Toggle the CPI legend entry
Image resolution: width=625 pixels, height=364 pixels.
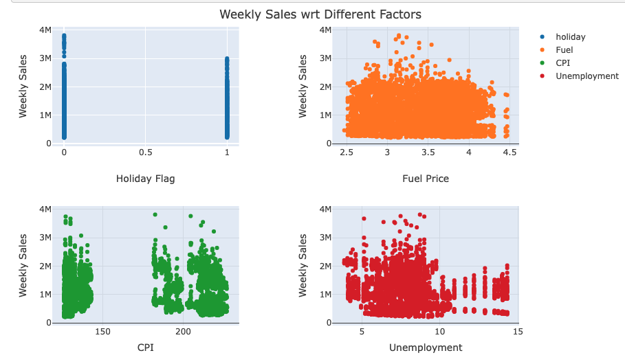click(562, 63)
